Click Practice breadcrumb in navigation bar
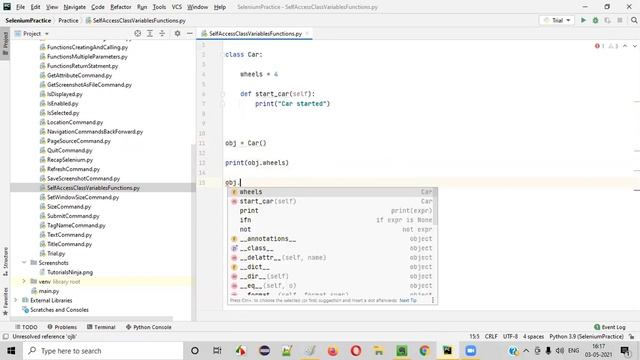Image resolution: width=640 pixels, height=360 pixels. click(68, 20)
